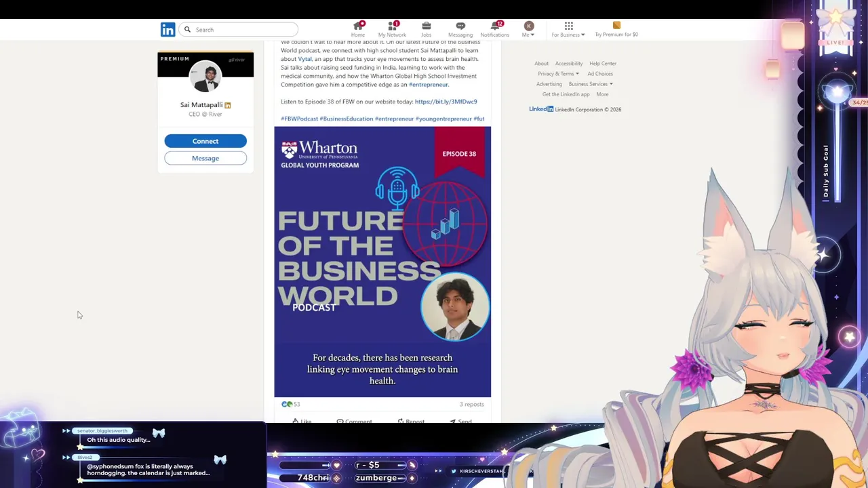Open the Vytal link in the post

[304, 59]
